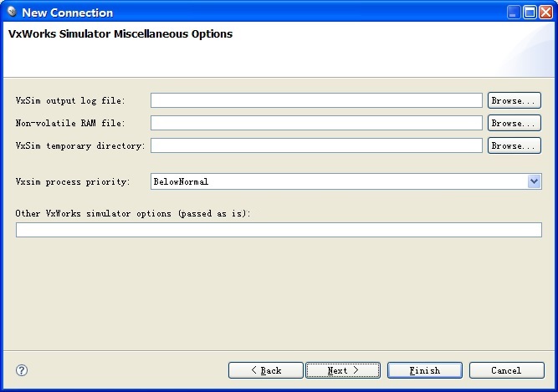Viewport: 558px width, 392px height.
Task: Close the New Connection dialog
Action: (x=545, y=13)
